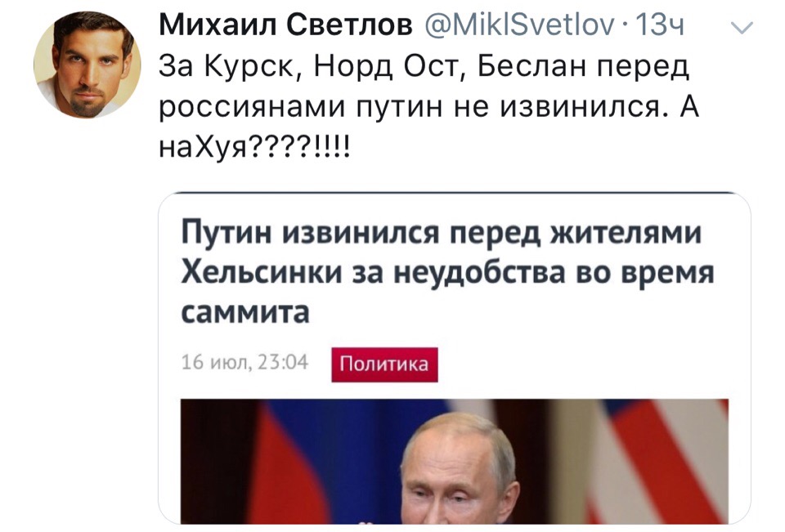Open the tweet options chevron menu
This screenshot has width=785, height=532.
pyautogui.click(x=741, y=30)
